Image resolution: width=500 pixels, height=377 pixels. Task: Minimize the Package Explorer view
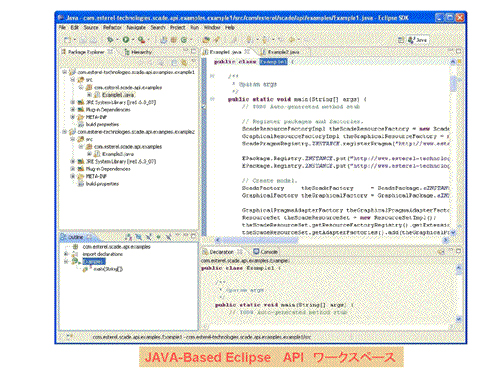point(186,51)
